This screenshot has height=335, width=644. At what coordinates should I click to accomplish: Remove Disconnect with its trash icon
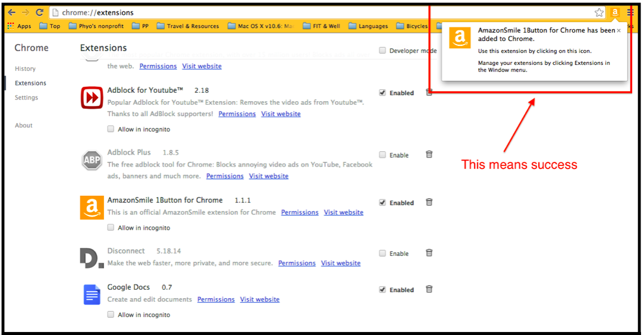pos(429,252)
